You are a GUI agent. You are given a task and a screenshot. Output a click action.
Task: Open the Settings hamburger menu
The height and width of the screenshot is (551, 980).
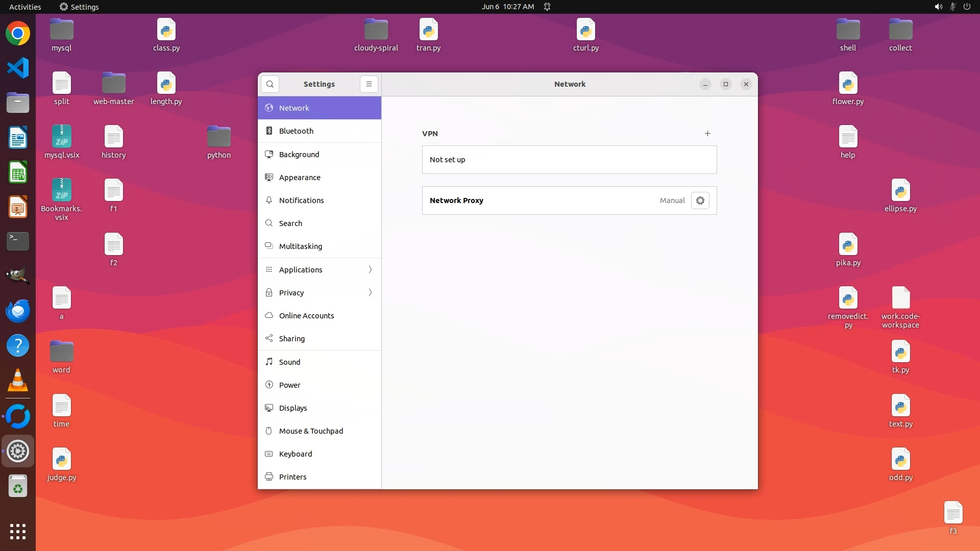tap(369, 84)
